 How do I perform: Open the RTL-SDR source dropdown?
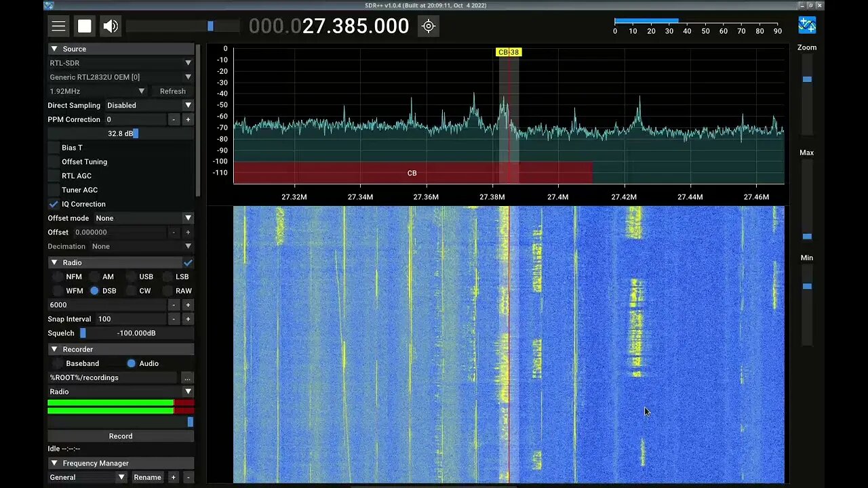(121, 63)
